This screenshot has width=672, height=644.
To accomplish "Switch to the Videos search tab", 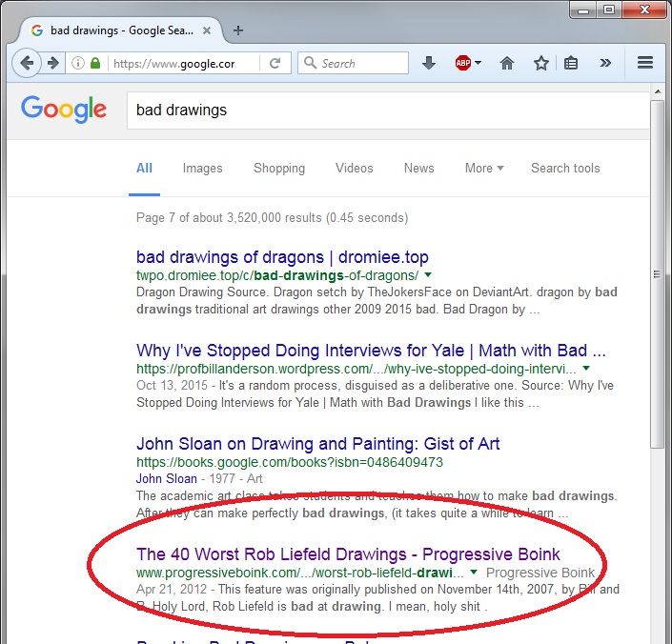I will (x=354, y=168).
